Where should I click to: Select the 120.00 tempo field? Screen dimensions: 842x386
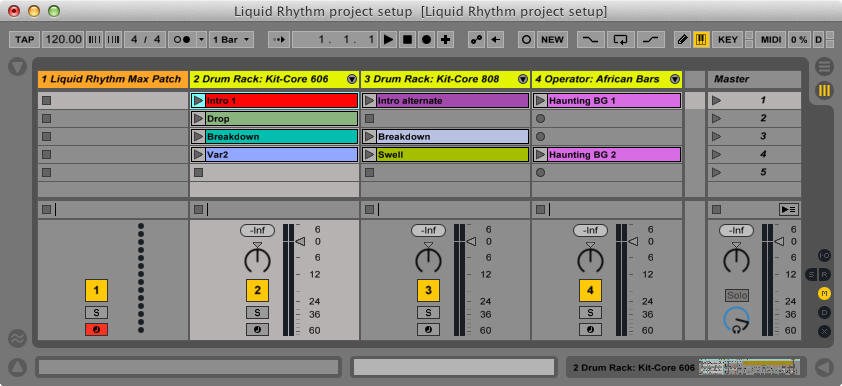(x=63, y=40)
